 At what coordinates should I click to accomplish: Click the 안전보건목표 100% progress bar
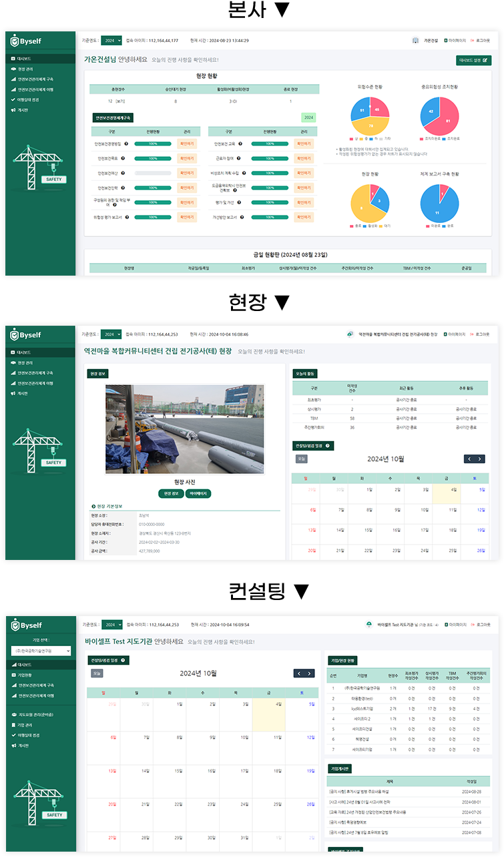pyautogui.click(x=153, y=158)
